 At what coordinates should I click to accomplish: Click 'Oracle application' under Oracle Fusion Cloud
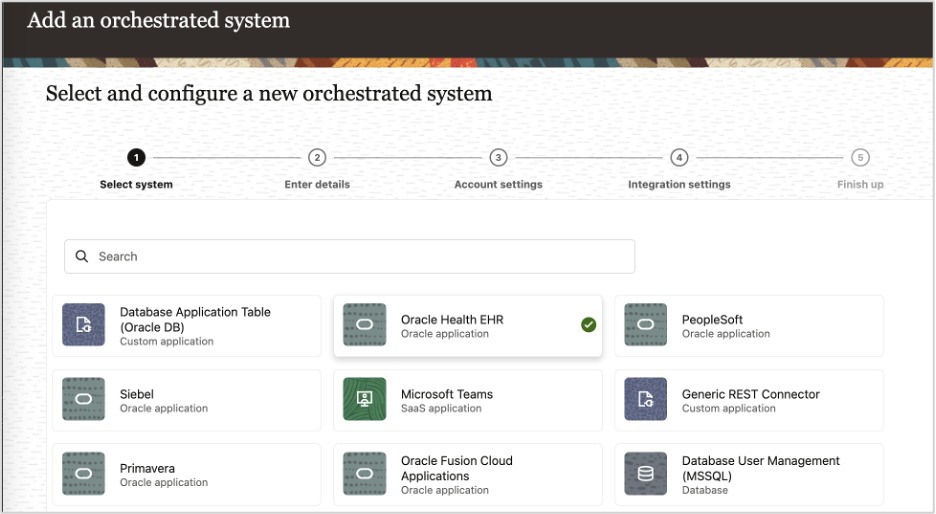coord(445,490)
